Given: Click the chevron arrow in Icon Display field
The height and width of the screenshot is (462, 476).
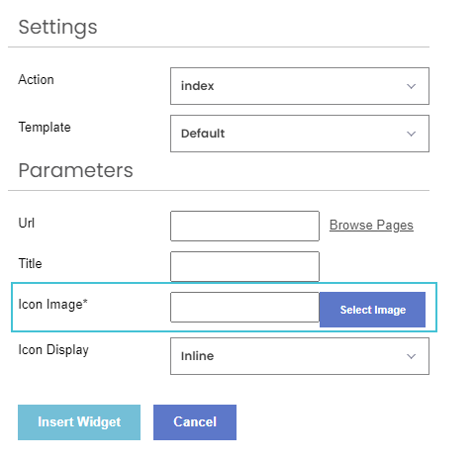Looking at the screenshot, I should pos(411,356).
